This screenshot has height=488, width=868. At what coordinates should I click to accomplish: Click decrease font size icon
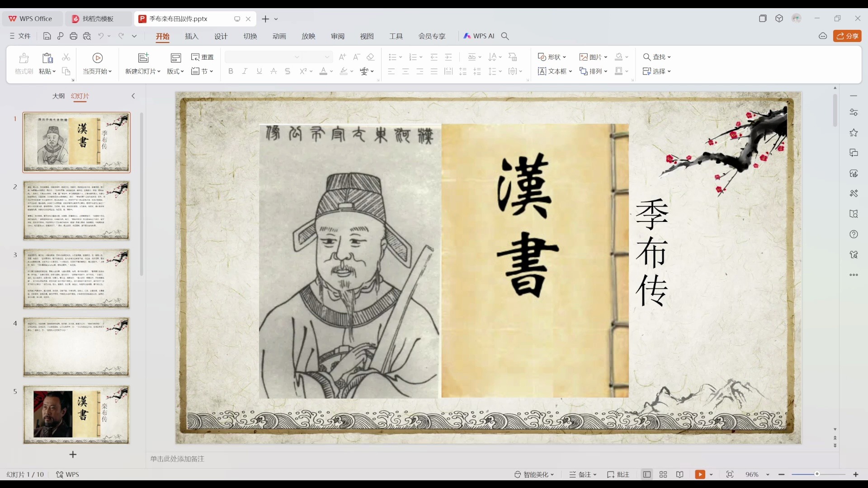coord(356,57)
